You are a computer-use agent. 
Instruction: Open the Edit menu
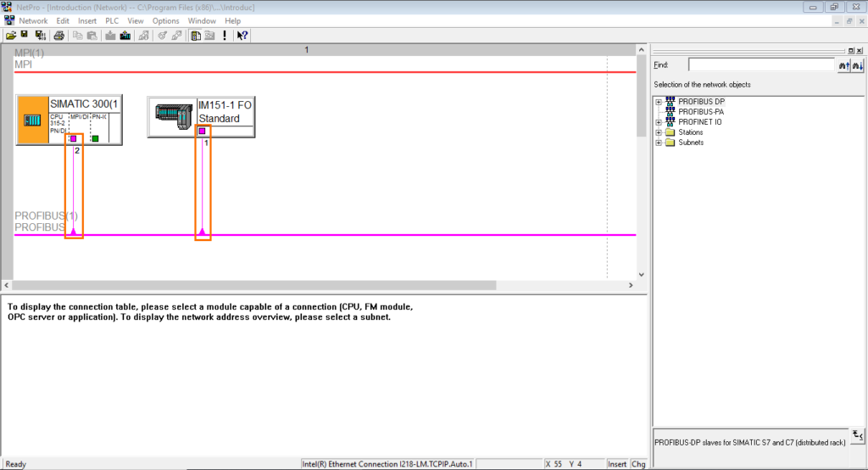[63, 21]
